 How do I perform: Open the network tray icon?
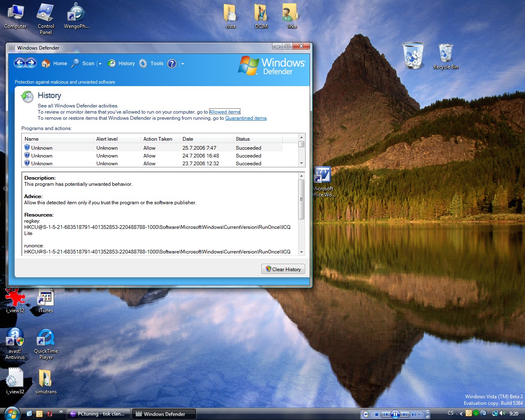pyautogui.click(x=495, y=413)
